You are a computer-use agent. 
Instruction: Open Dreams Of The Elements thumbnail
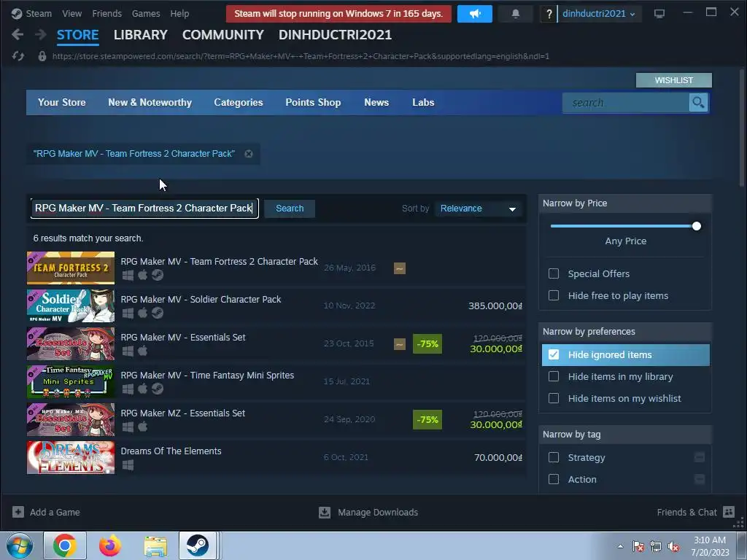[71, 458]
